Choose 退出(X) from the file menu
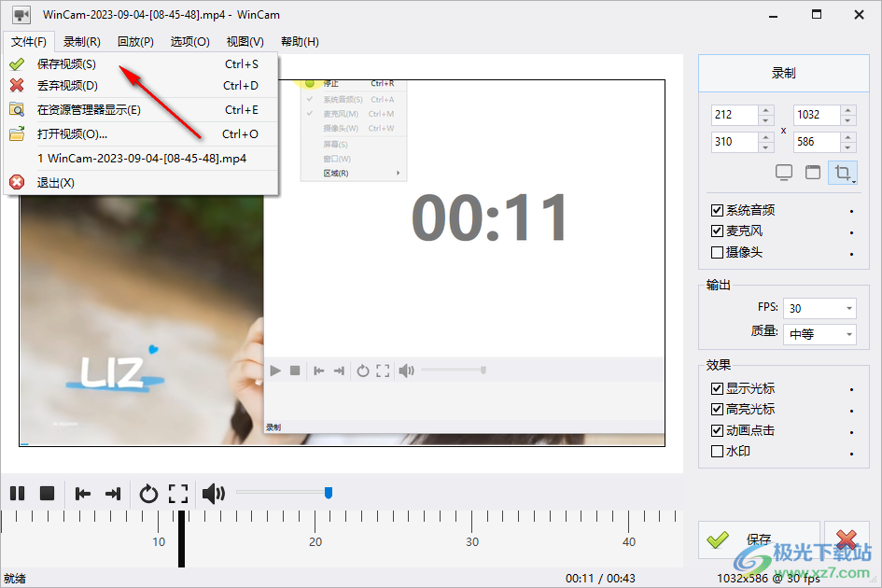 tap(141, 183)
